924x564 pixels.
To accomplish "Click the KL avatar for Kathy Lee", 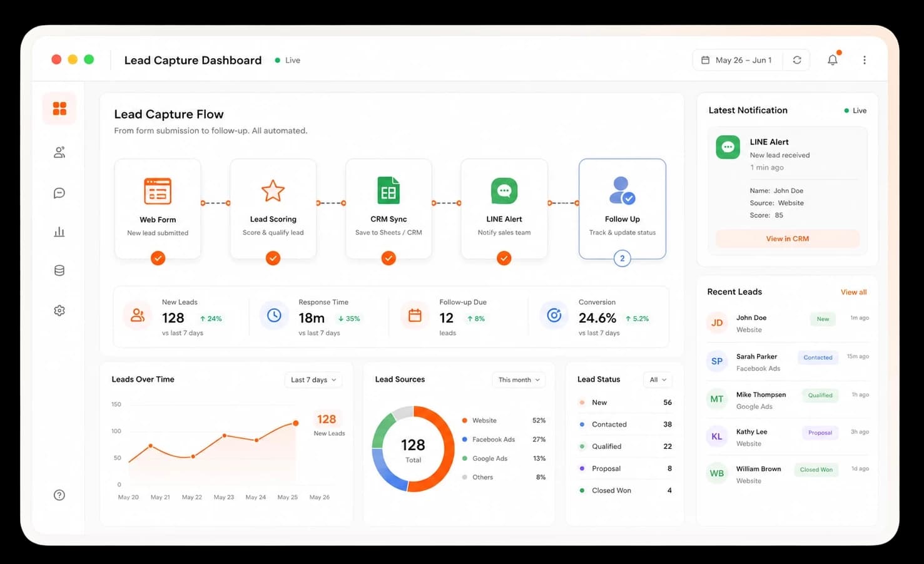I will tap(717, 436).
